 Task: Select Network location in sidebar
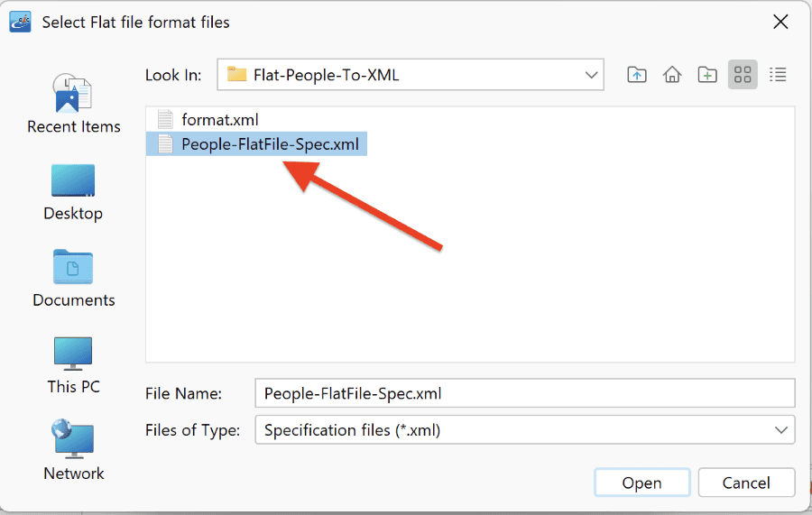74,451
